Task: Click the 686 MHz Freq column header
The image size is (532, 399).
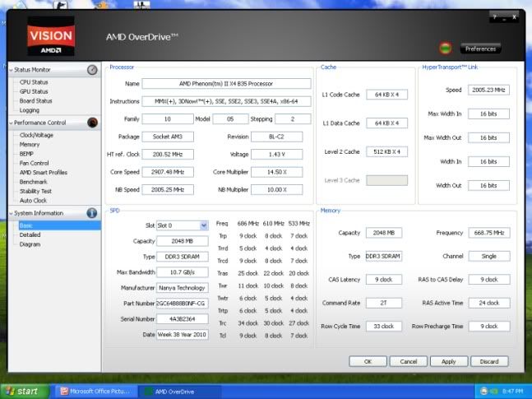Action: click(x=248, y=224)
